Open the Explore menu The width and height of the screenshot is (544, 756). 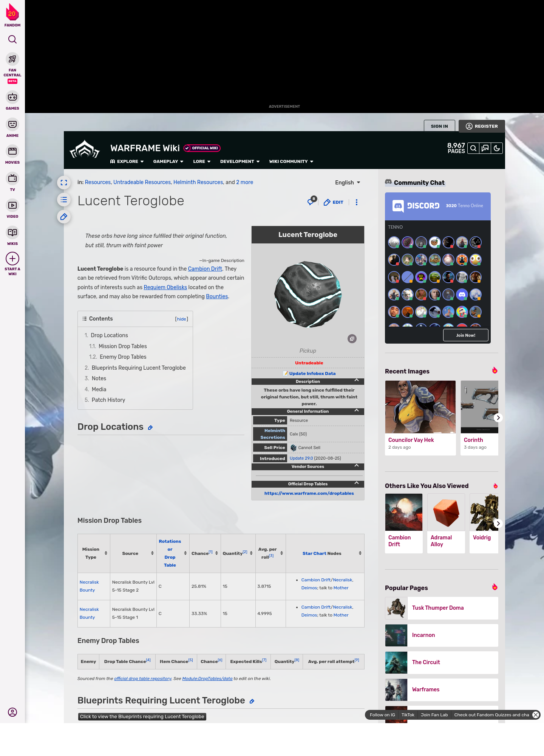pos(127,161)
